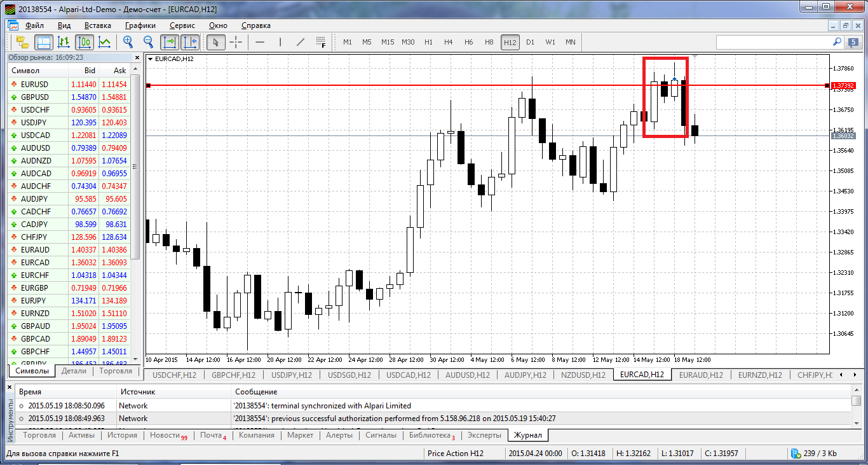
Task: Set timeframe to M30
Action: point(408,42)
